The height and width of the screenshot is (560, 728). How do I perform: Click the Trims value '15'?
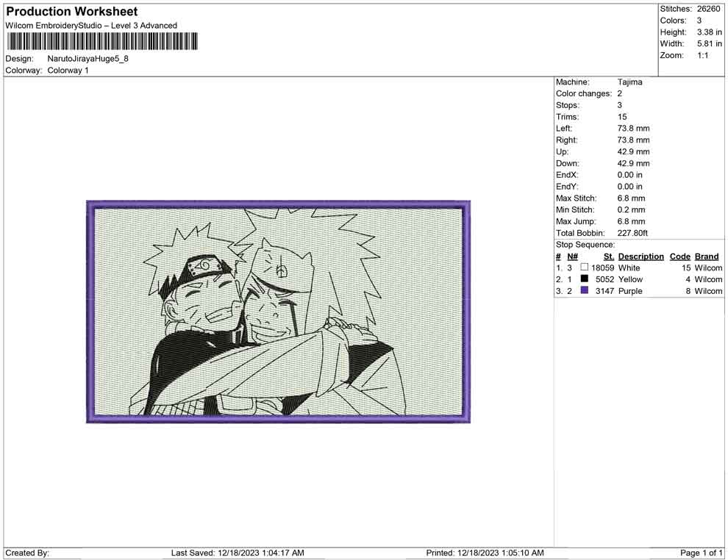point(622,117)
